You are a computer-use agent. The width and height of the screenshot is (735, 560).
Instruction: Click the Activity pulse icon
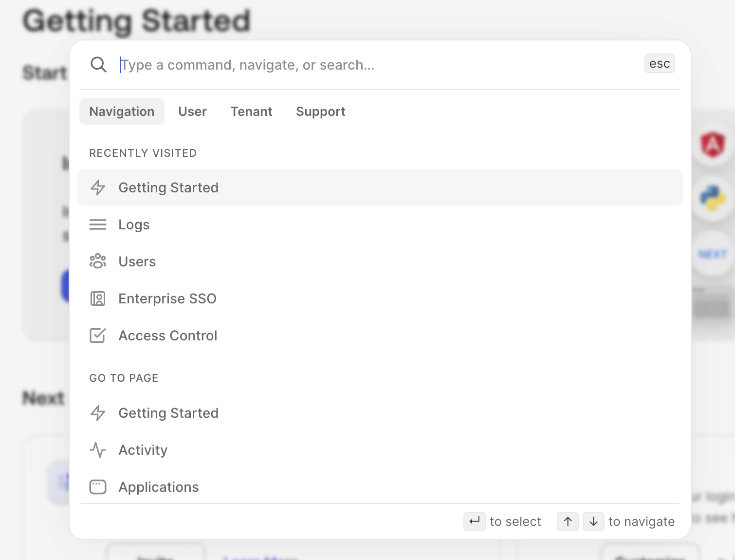tap(98, 450)
